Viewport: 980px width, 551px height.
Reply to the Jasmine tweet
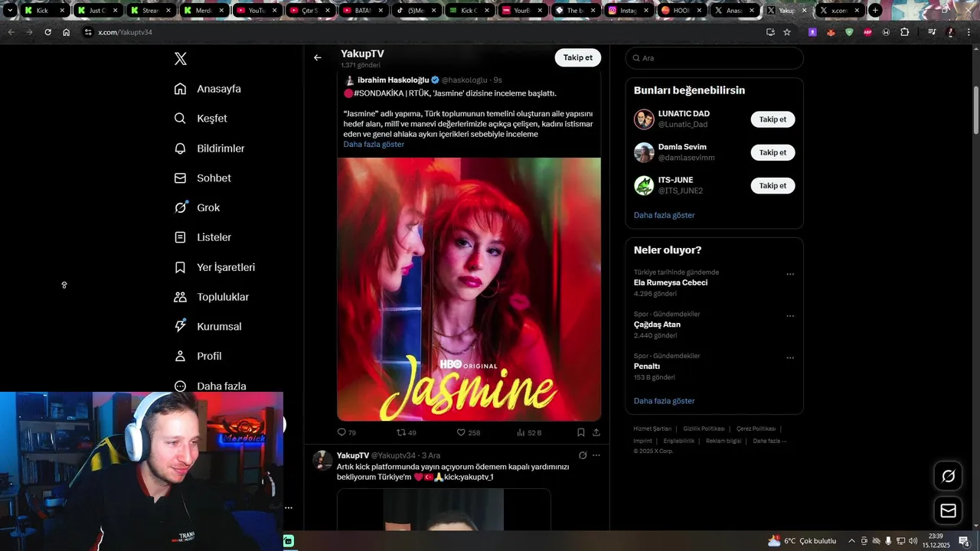pyautogui.click(x=347, y=432)
